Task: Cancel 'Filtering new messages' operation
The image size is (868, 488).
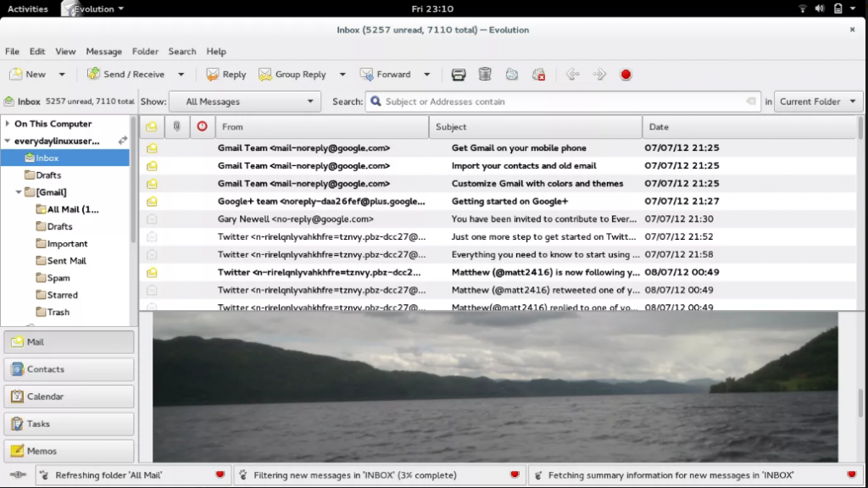Action: coord(515,474)
